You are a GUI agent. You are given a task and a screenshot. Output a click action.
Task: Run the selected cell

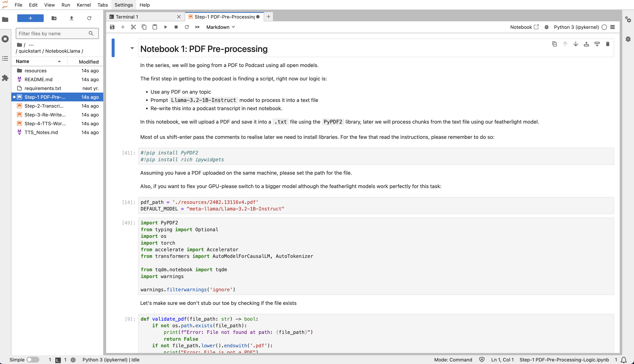coord(165,27)
